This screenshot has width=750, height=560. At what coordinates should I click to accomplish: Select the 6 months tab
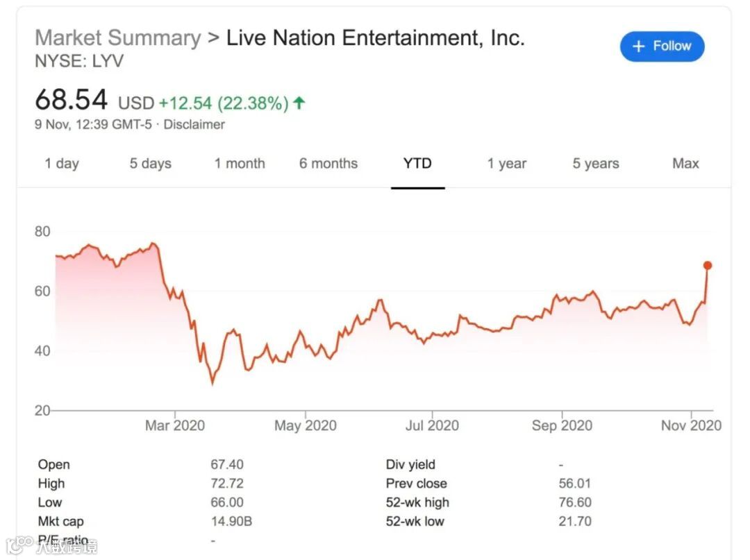pyautogui.click(x=328, y=164)
